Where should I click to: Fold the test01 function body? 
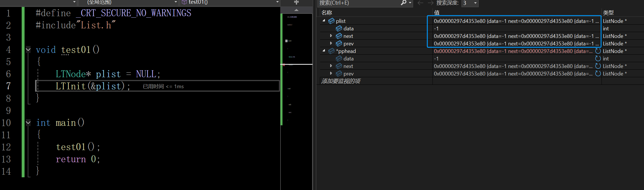(28, 49)
